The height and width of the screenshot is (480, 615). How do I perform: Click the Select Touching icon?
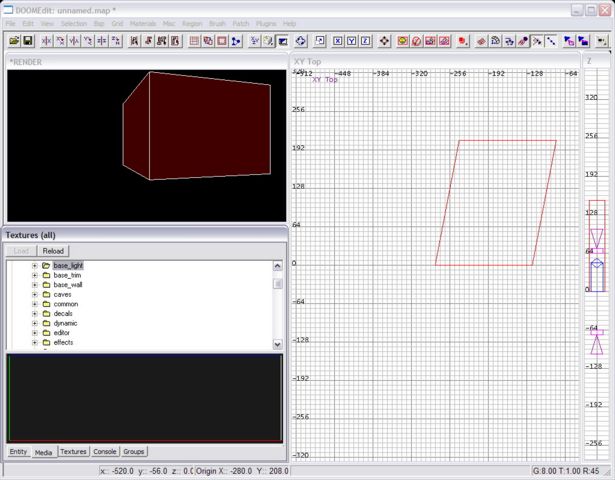pos(148,41)
